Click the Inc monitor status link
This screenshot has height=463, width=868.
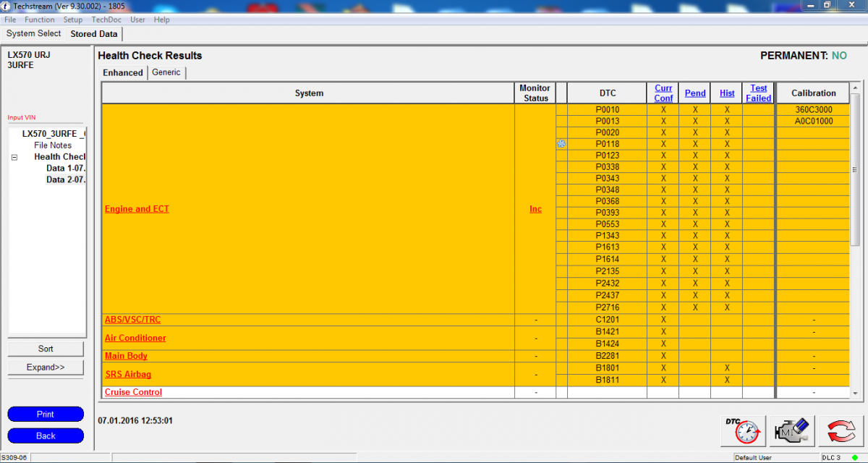pyautogui.click(x=535, y=209)
